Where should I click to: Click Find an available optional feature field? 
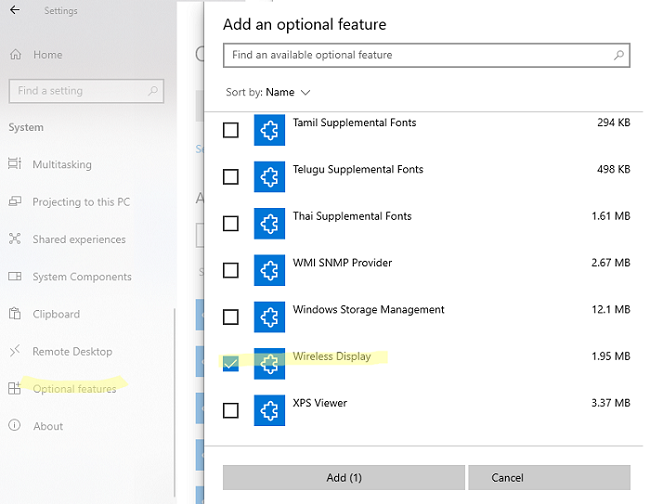(427, 55)
